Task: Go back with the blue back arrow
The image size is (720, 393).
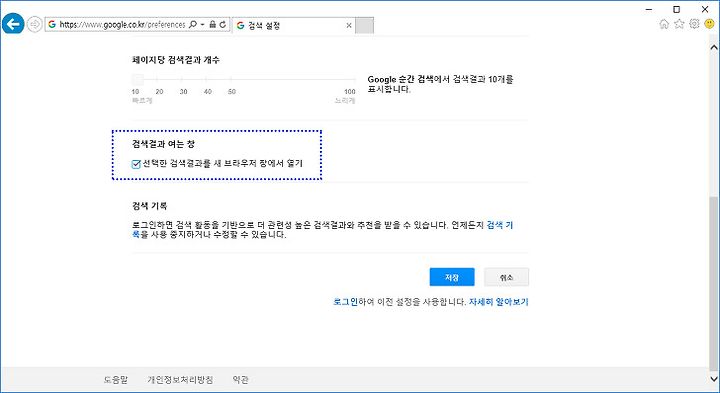Action: click(x=13, y=24)
